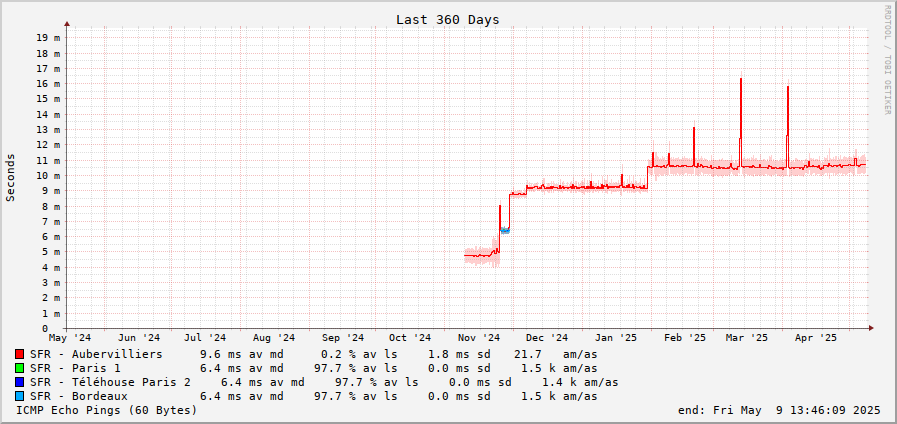Screen dimensions: 897x424
Task: Click the 'Oct '24' x-axis label
Action: 410,338
